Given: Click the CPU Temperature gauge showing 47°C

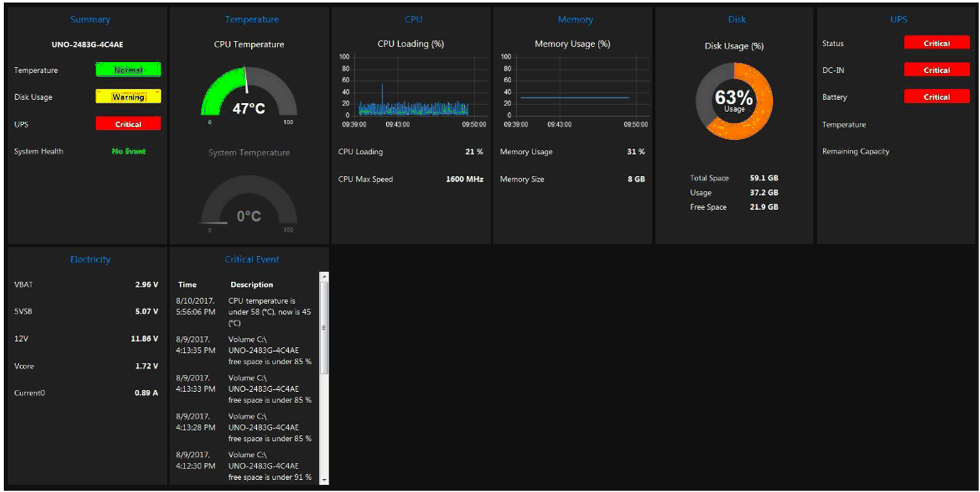Looking at the screenshot, I should [x=249, y=94].
